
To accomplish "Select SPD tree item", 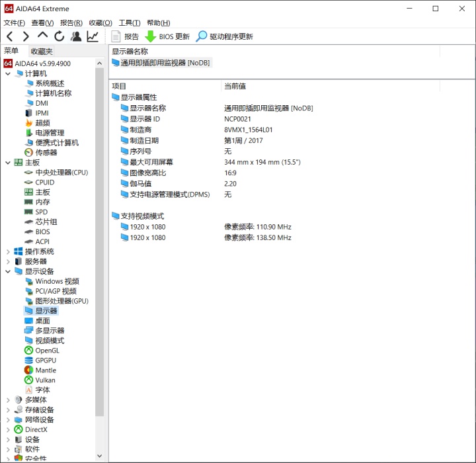I will (36, 212).
